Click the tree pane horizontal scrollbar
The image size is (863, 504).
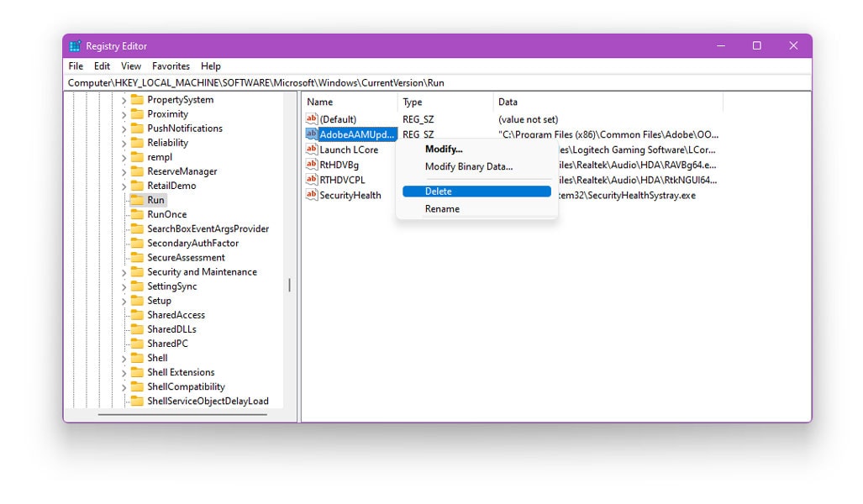(x=182, y=414)
